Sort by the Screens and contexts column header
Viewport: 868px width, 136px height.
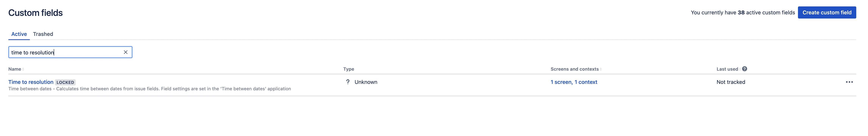coord(574,69)
